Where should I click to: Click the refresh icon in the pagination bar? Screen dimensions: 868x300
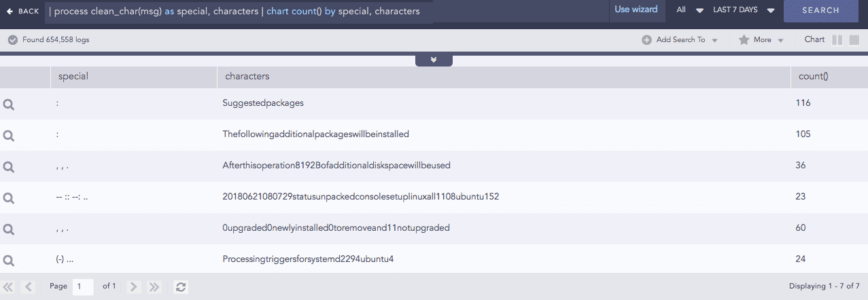click(181, 287)
